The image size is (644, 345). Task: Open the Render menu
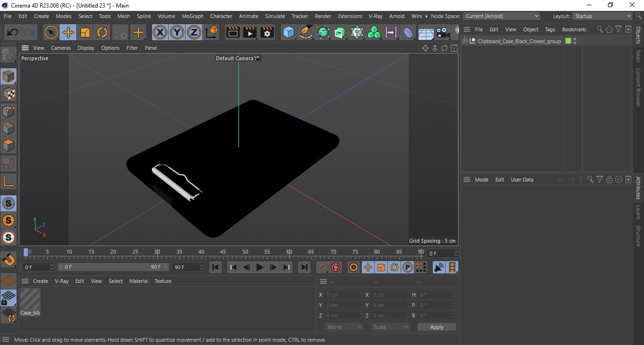pyautogui.click(x=323, y=16)
